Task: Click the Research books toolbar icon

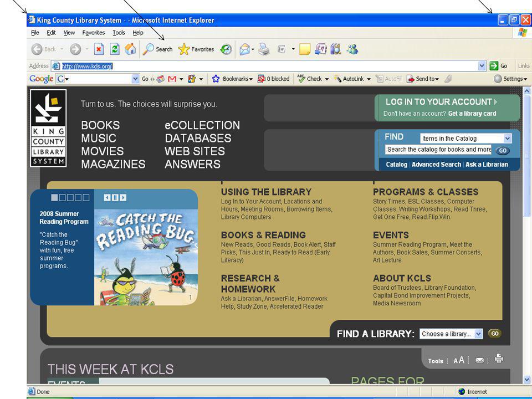Action: pyautogui.click(x=336, y=49)
